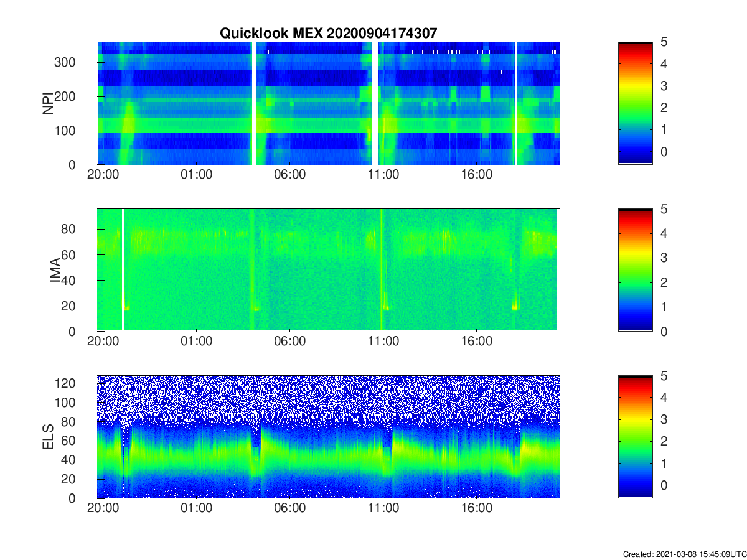Select the NPI axis label
This screenshot has height=560, width=747.
48,103
